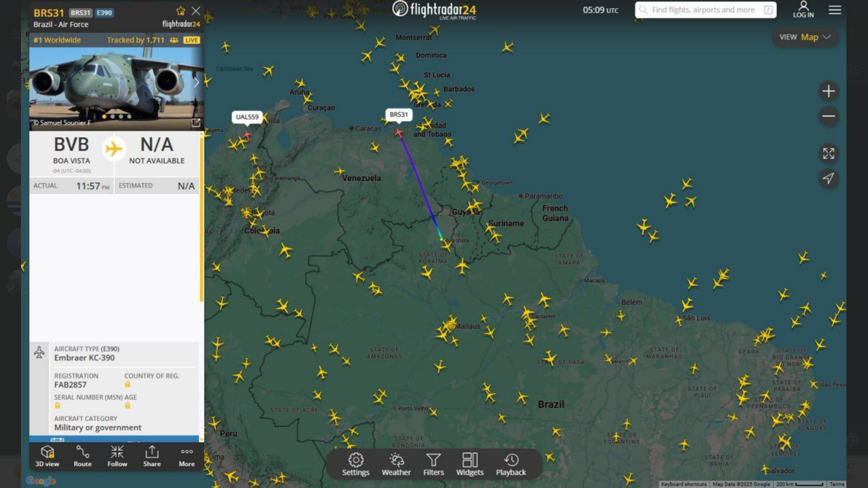
Task: Click the Military or government category text
Action: (98, 428)
